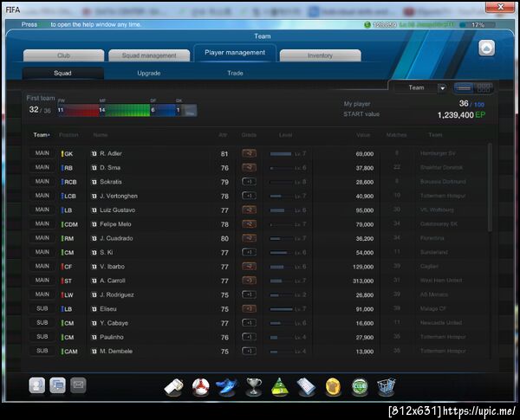
Task: Open the blue football boot icon
Action: point(227,387)
